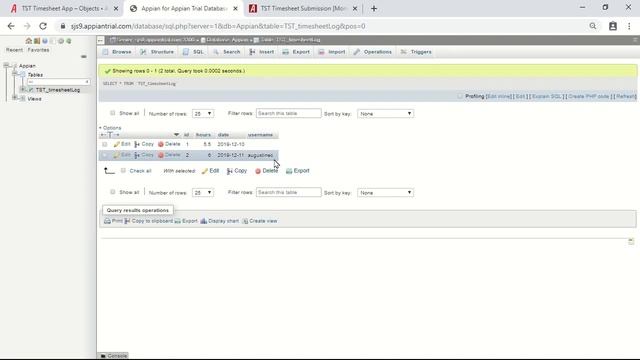
Task: Tick the lower Show all checkbox
Action: pos(113,192)
